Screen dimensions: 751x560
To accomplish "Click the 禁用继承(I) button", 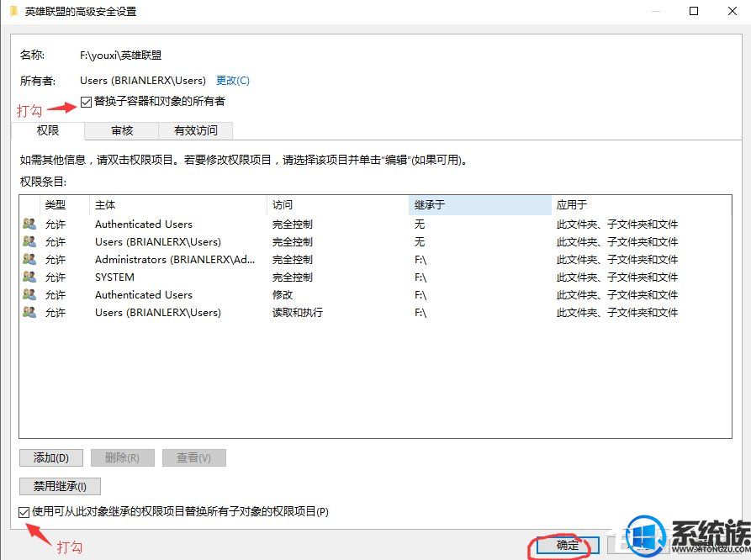I will coord(60,487).
